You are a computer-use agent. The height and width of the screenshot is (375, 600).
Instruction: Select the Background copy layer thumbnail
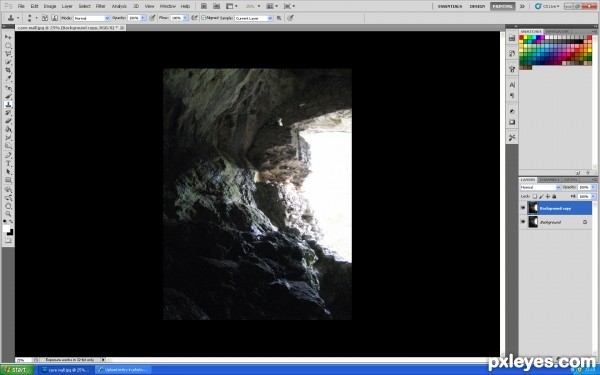pos(533,208)
